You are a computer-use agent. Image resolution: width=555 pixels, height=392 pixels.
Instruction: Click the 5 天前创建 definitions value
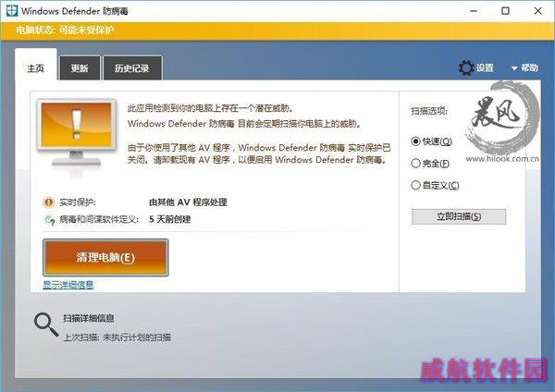pyautogui.click(x=170, y=219)
